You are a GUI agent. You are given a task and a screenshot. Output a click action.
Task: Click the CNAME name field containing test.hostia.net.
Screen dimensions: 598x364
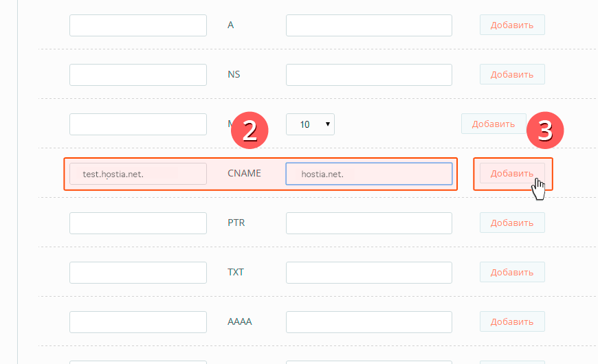tap(138, 174)
